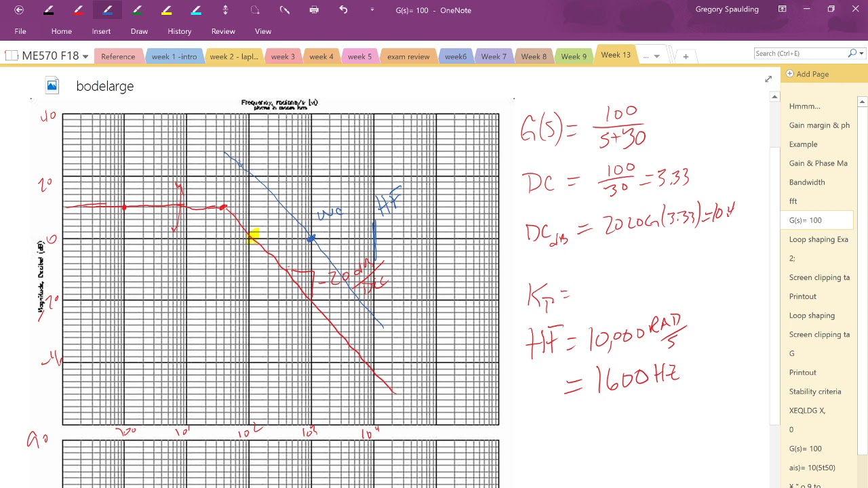
Task: Switch to the week 5 section
Action: coord(359,57)
